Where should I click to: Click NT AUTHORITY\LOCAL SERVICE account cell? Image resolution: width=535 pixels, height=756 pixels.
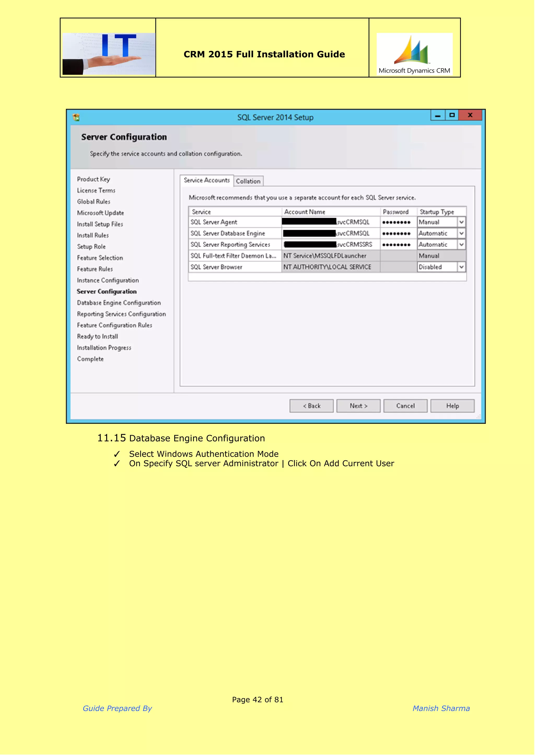coord(331,267)
